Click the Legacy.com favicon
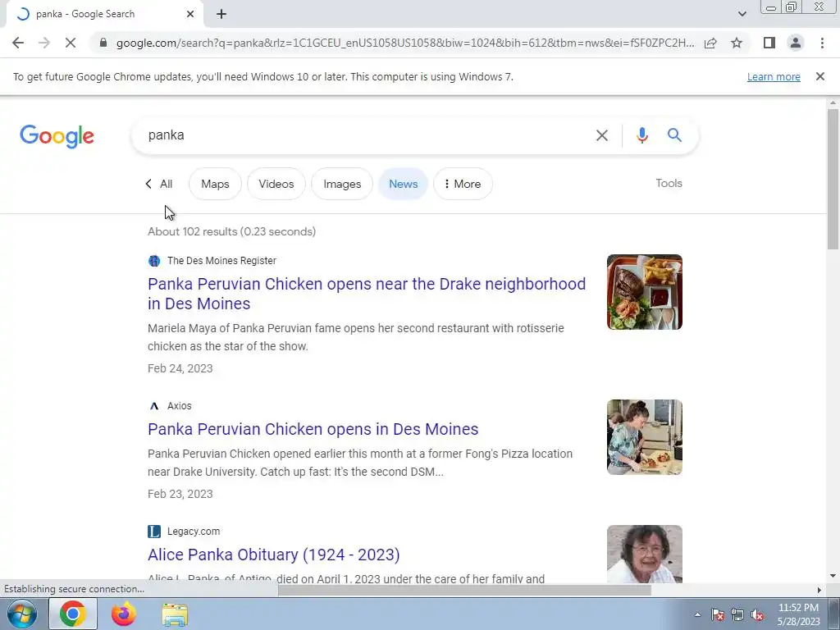This screenshot has height=630, width=840. (154, 532)
